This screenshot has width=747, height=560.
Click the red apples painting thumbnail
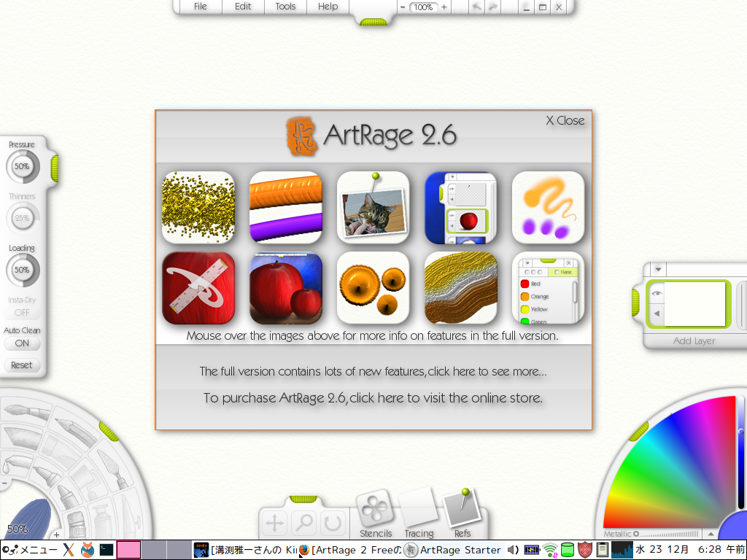point(286,288)
